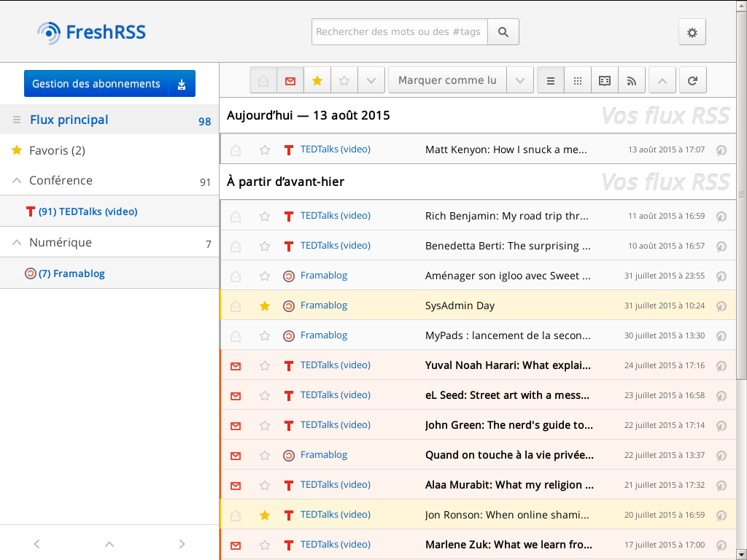Collapse the Conférence category chevron
The height and width of the screenshot is (560, 747).
click(x=17, y=181)
